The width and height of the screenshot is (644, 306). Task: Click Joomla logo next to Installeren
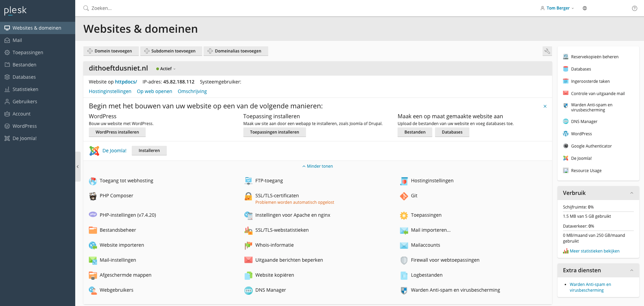click(x=94, y=151)
